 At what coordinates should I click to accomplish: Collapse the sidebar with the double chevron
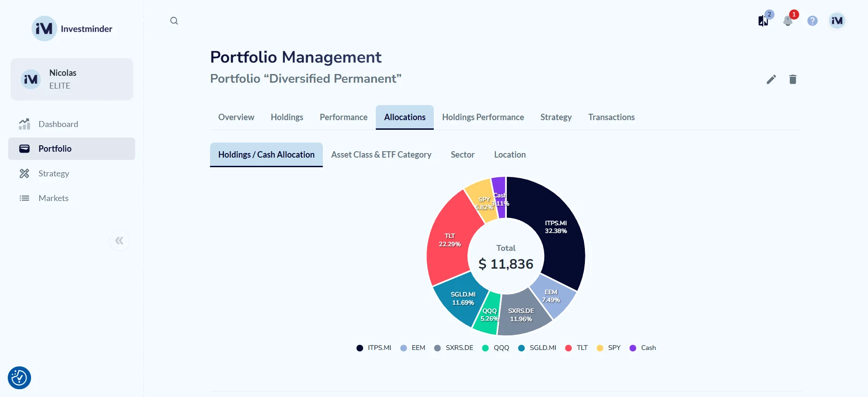point(119,240)
